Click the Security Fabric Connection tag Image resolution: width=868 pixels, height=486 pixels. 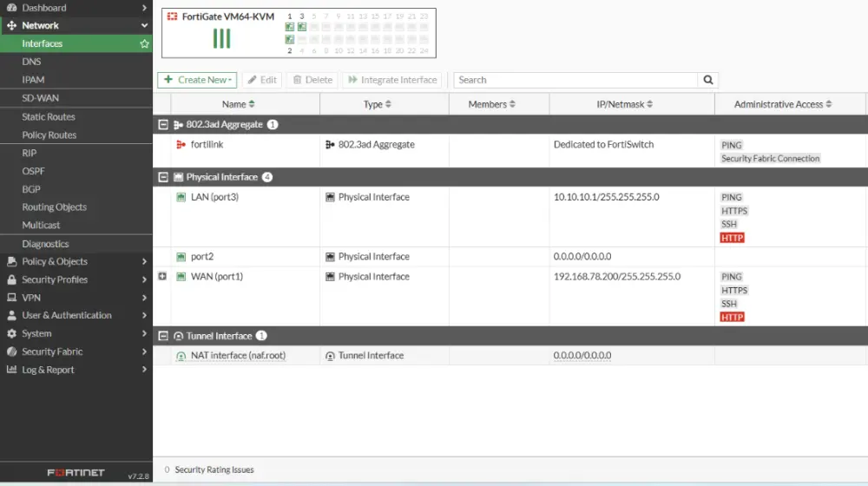pos(770,158)
